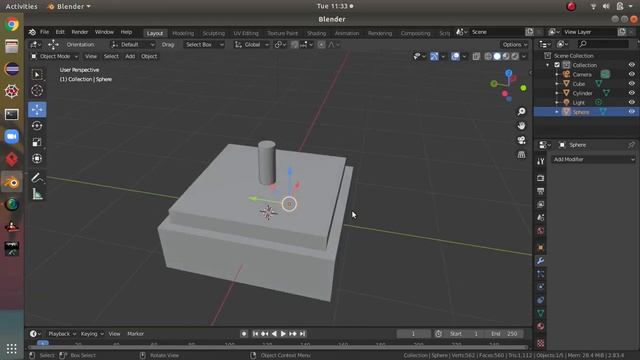The height and width of the screenshot is (360, 640).
Task: Toggle the Collection visibility eye
Action: click(x=631, y=65)
